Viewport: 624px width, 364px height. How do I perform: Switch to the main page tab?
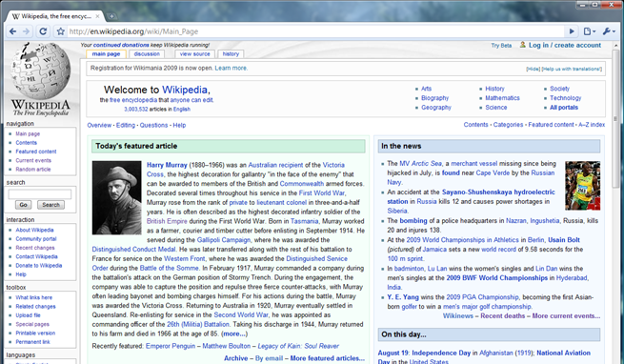(106, 54)
